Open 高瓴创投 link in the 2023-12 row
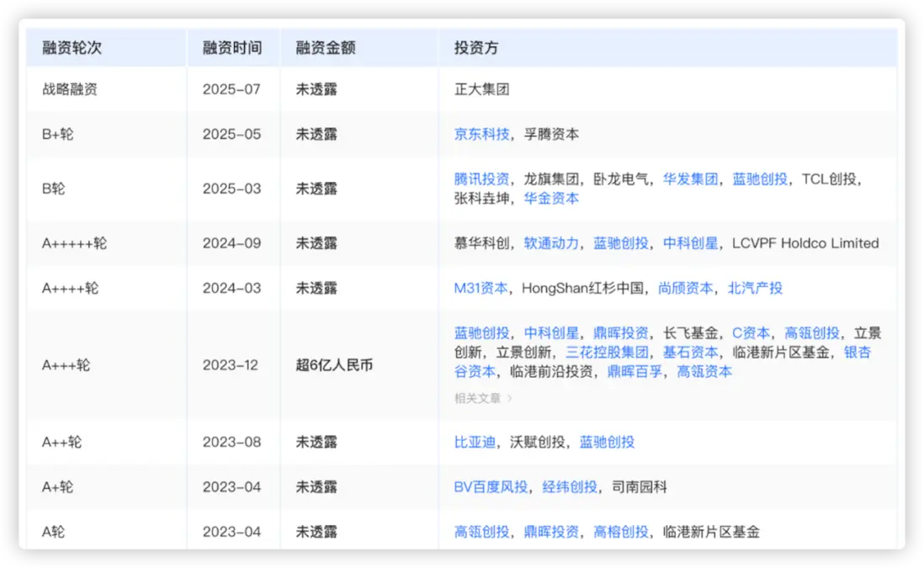The height and width of the screenshot is (568, 924). 811,333
